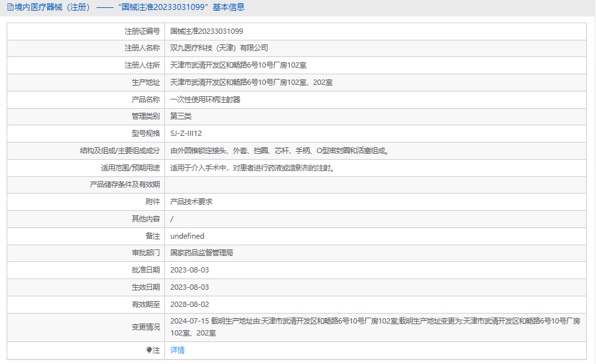The image size is (596, 364).
Task: Click the 适用范围/预期用途 label
Action: coord(131,168)
